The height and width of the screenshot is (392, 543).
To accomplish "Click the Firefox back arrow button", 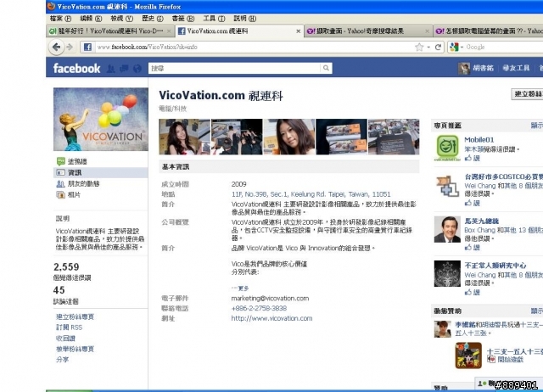I will (56, 48).
